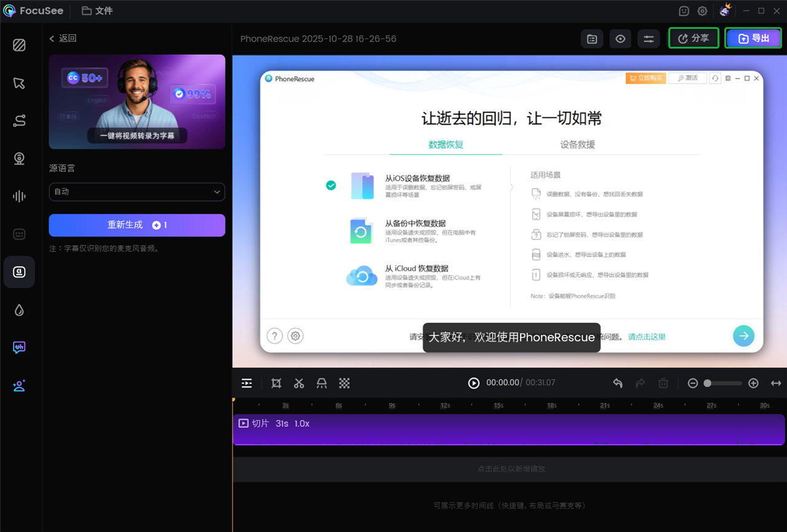Open the timeline track options icon
Image resolution: width=787 pixels, height=532 pixels.
[247, 383]
